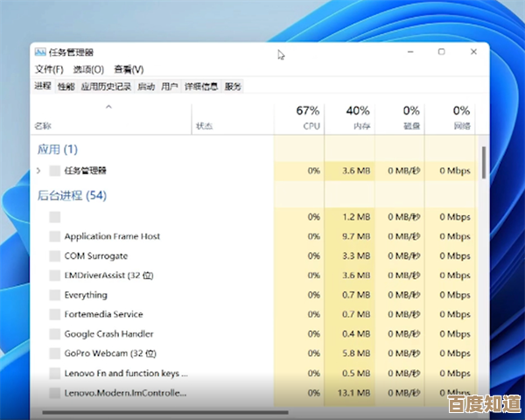Switch to the 性能 tab

point(66,87)
